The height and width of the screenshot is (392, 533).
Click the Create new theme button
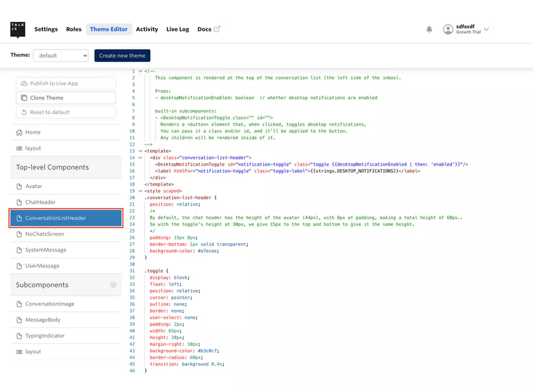(122, 55)
